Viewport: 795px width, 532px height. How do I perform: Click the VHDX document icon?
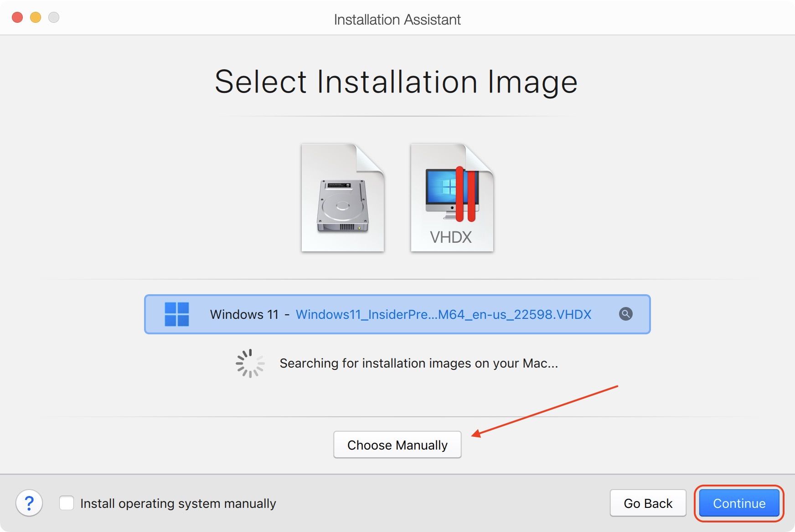coord(451,198)
